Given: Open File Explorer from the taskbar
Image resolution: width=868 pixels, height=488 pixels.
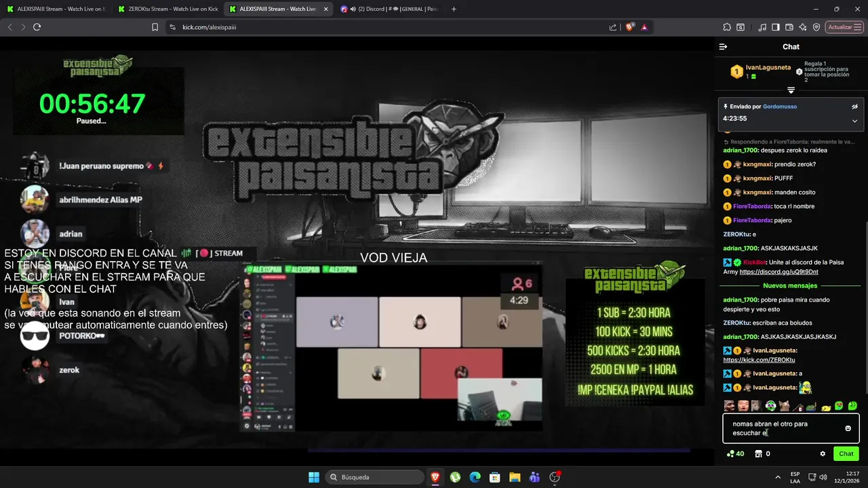Looking at the screenshot, I should click(x=515, y=477).
